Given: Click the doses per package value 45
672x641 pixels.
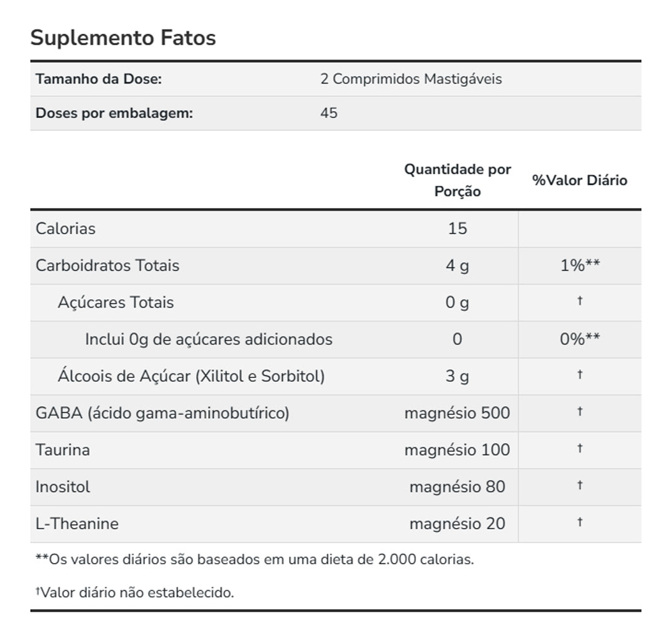Looking at the screenshot, I should click(x=329, y=113).
